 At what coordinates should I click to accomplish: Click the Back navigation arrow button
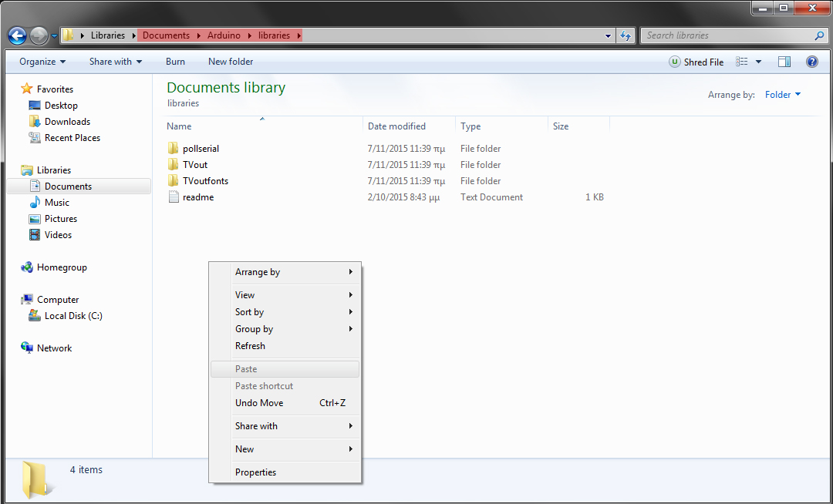pyautogui.click(x=18, y=35)
